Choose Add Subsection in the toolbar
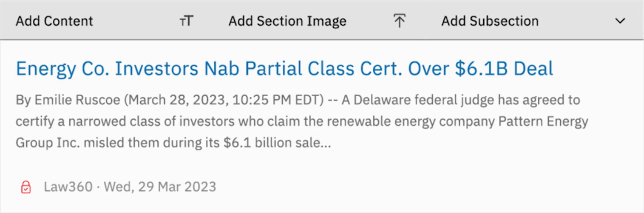 [x=490, y=21]
